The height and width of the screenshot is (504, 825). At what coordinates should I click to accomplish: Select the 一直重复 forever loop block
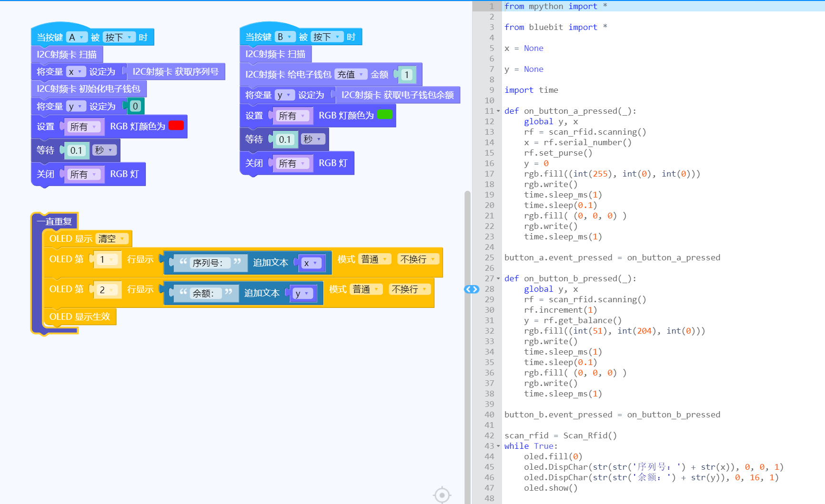pyautogui.click(x=54, y=221)
